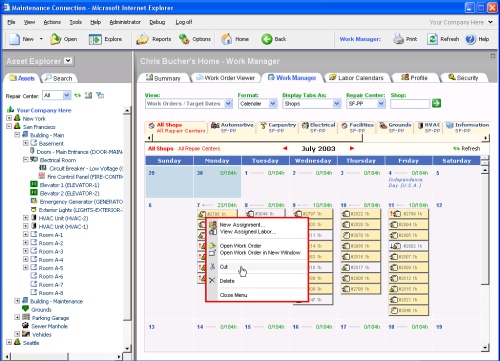This screenshot has width=500, height=361.
Task: Click the New document toolbar icon
Action: (x=15, y=39)
